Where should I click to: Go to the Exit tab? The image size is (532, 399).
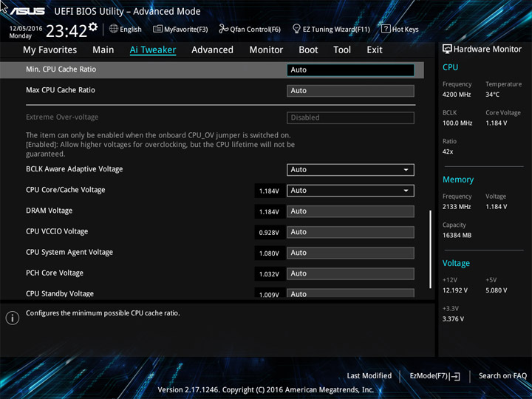coord(375,50)
